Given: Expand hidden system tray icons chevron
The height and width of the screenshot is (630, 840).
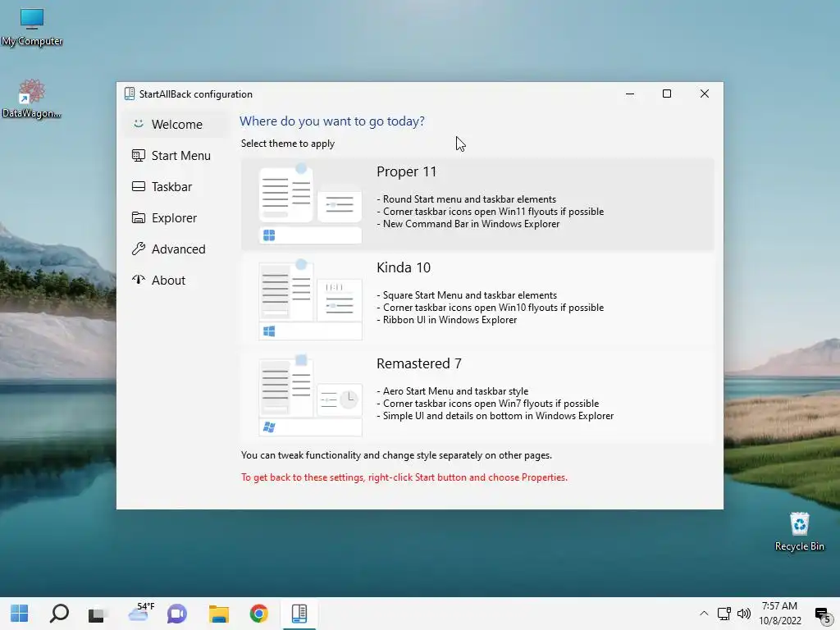Looking at the screenshot, I should pyautogui.click(x=704, y=614).
